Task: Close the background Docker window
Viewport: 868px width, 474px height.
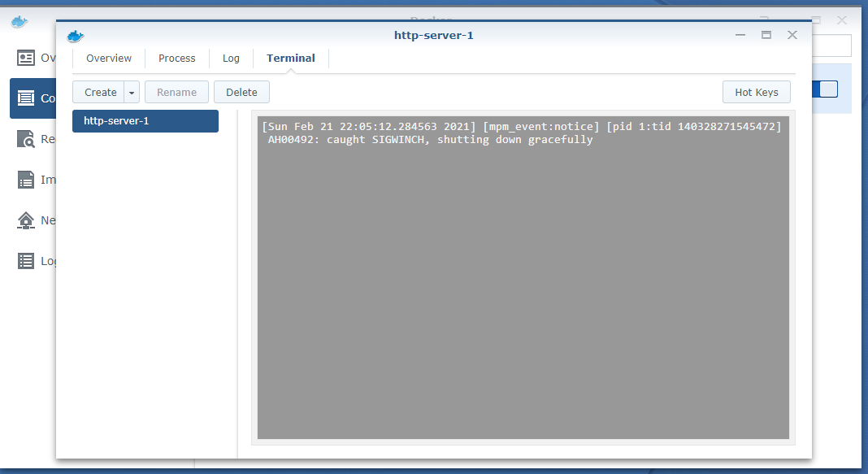Action: pos(842,20)
